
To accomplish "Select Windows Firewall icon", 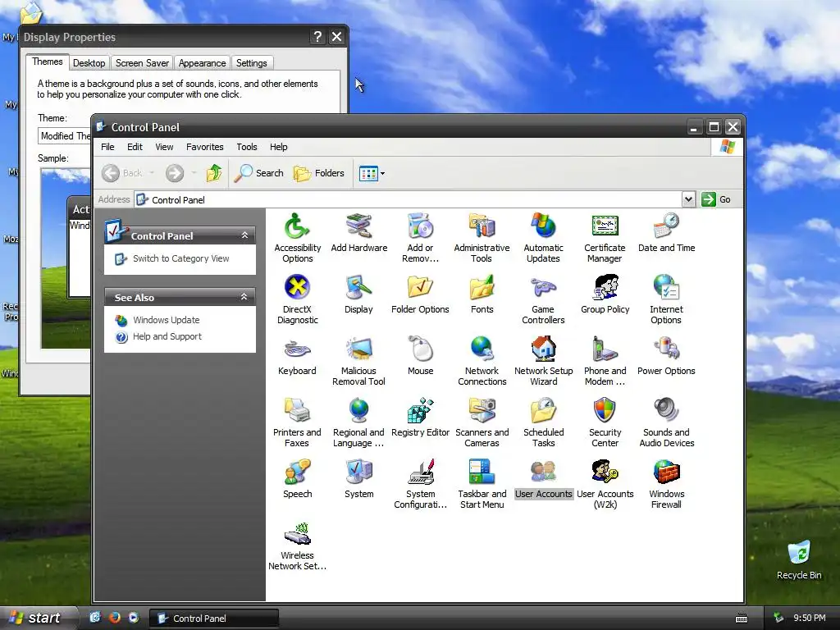I will 666,472.
